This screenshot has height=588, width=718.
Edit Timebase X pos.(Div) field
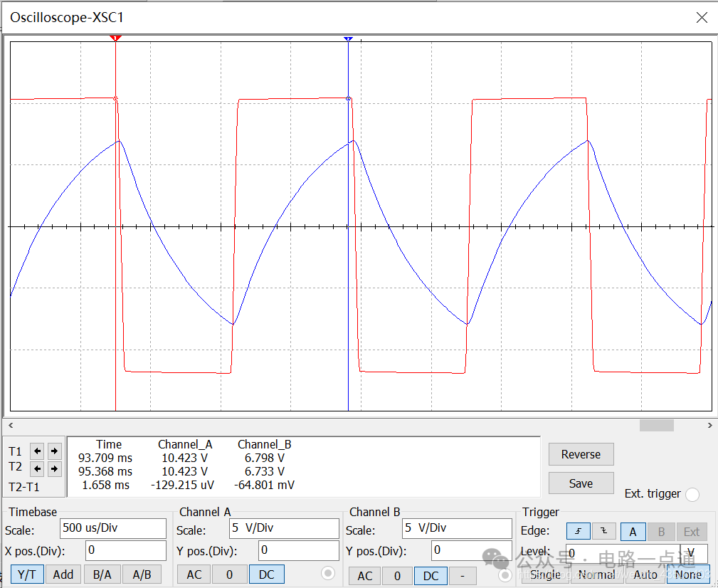125,550
